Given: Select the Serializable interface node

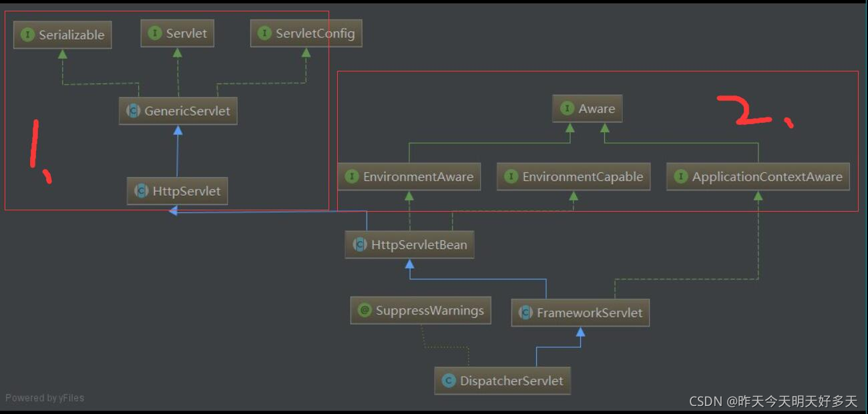Looking at the screenshot, I should tap(62, 35).
